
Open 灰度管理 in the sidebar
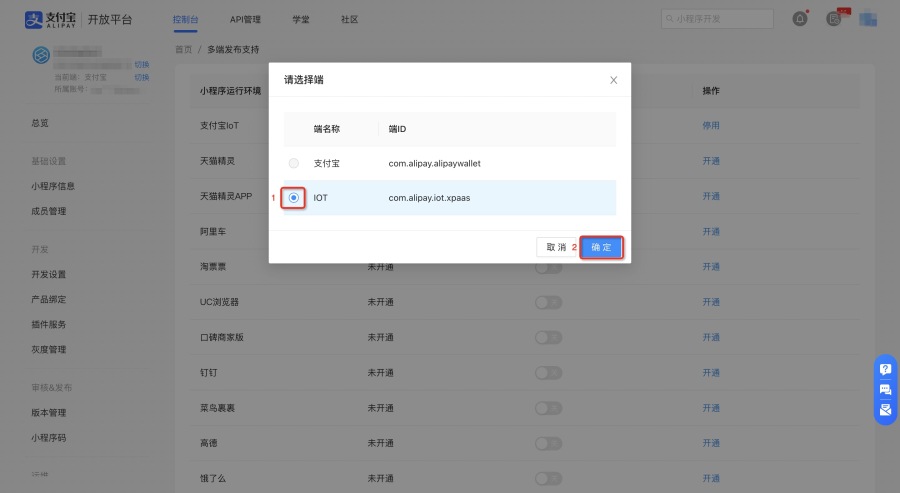coord(49,350)
